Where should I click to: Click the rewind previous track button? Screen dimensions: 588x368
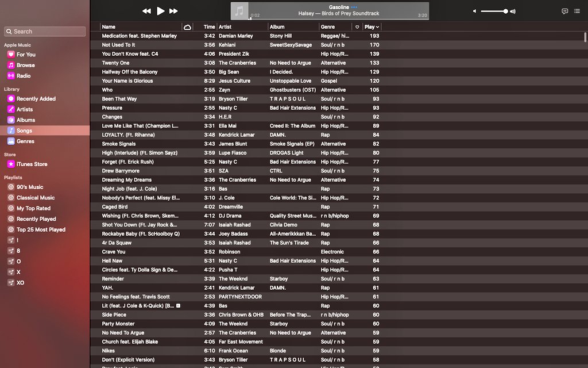coord(146,11)
